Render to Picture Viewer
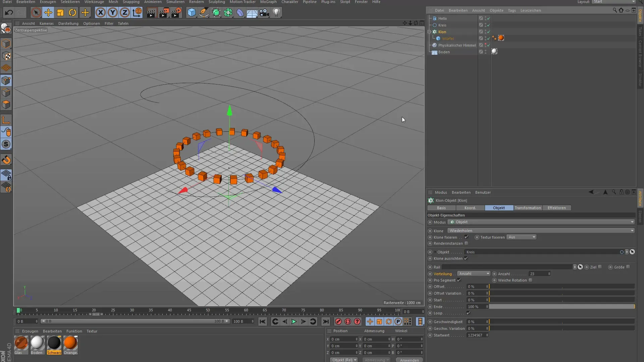The image size is (644, 362). [164, 13]
